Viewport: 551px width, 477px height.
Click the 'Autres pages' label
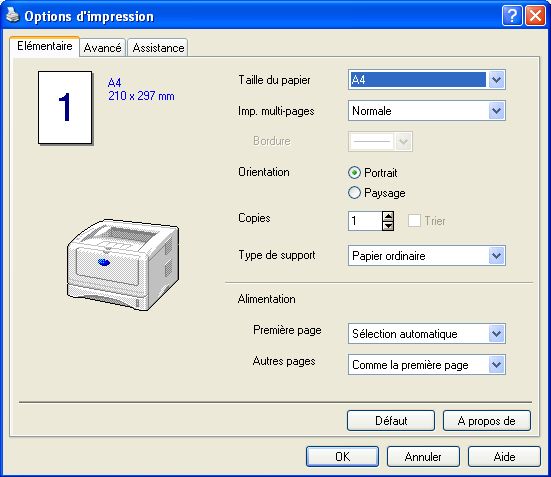tap(284, 361)
